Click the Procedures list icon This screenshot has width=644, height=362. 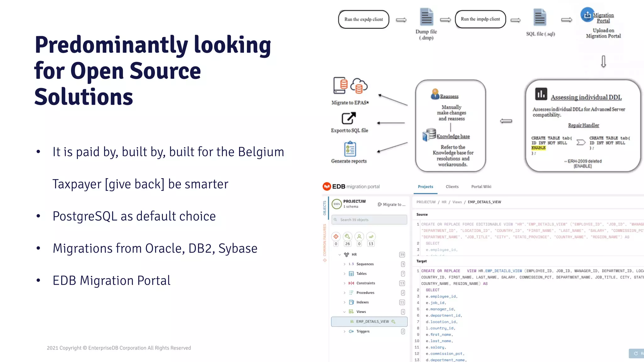[351, 293]
